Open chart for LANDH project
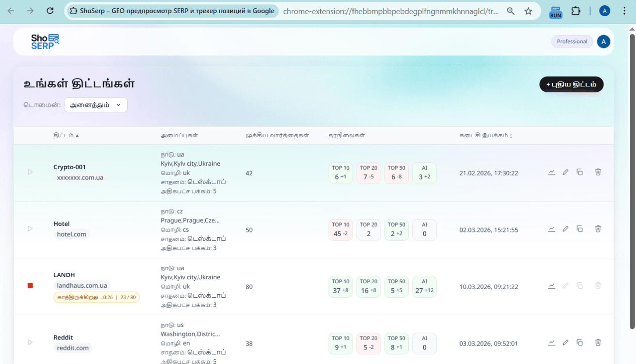 (x=552, y=286)
